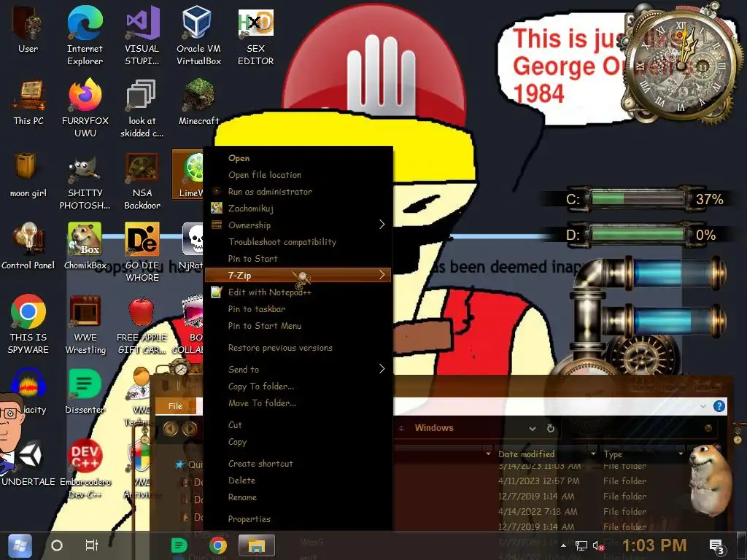Open Type column filter dropdown

tap(681, 454)
